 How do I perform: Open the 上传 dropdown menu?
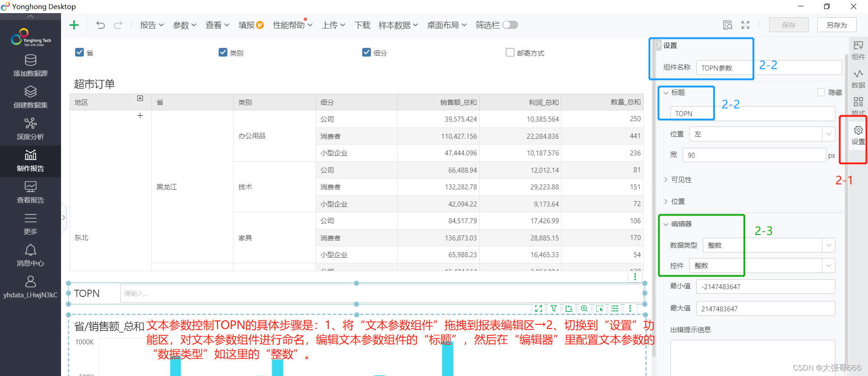[334, 25]
